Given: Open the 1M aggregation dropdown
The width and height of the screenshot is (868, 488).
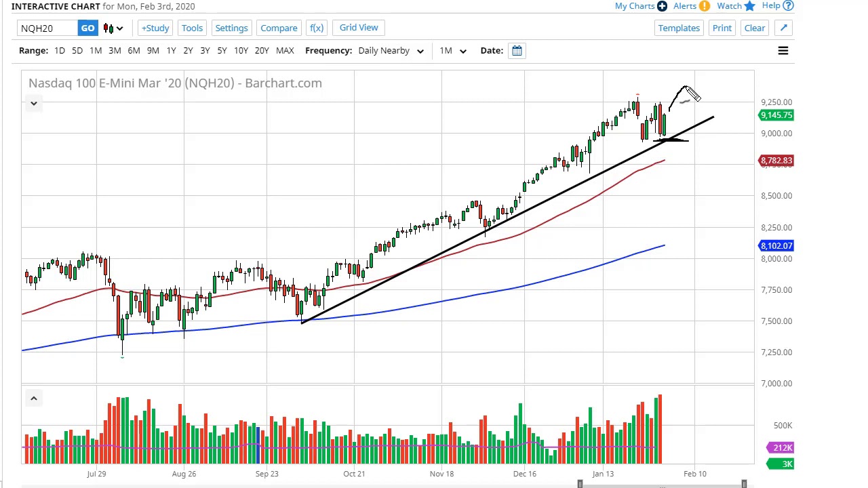Looking at the screenshot, I should click(x=452, y=50).
